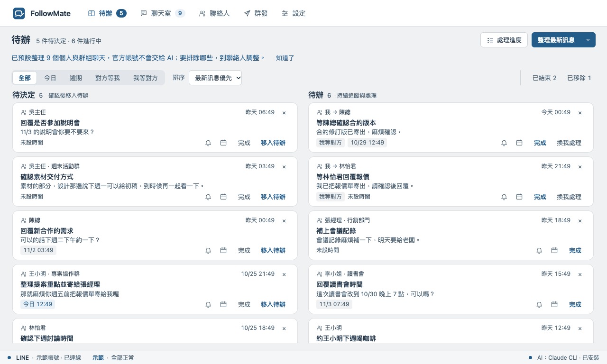The height and width of the screenshot is (364, 607).
Task: Open the 排序 sort dropdown
Action: click(215, 78)
